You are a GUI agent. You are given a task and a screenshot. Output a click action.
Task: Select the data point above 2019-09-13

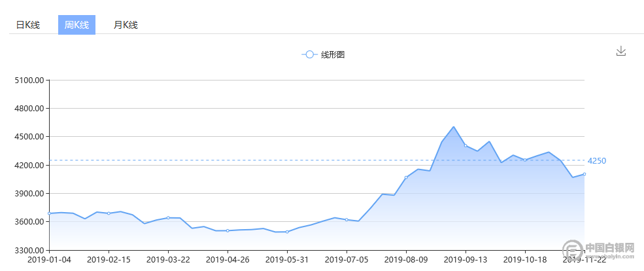(466, 145)
